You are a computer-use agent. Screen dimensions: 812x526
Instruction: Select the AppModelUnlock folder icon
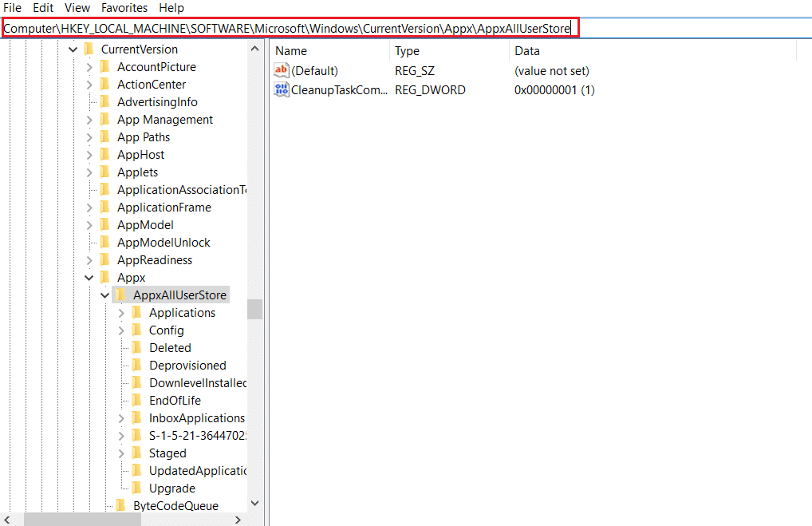point(105,243)
